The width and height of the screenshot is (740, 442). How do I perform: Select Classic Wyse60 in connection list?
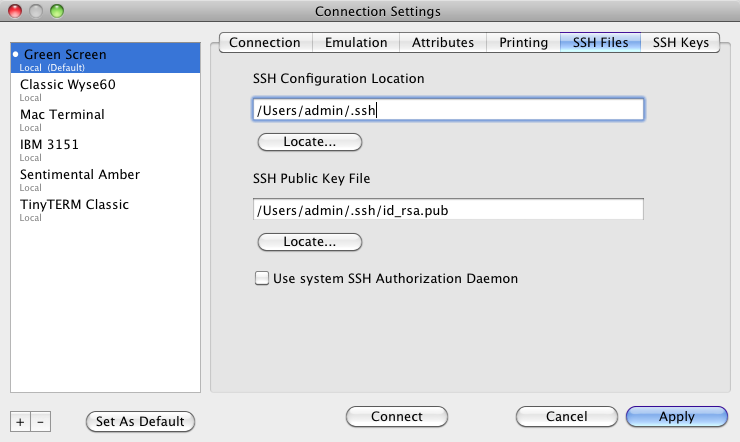68,85
